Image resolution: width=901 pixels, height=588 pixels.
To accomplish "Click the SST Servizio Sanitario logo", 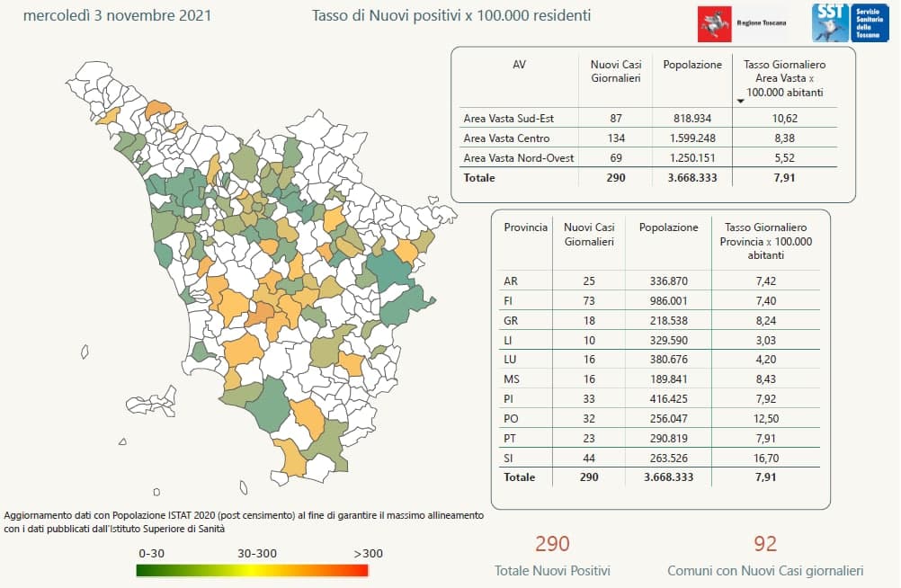I will [x=850, y=22].
